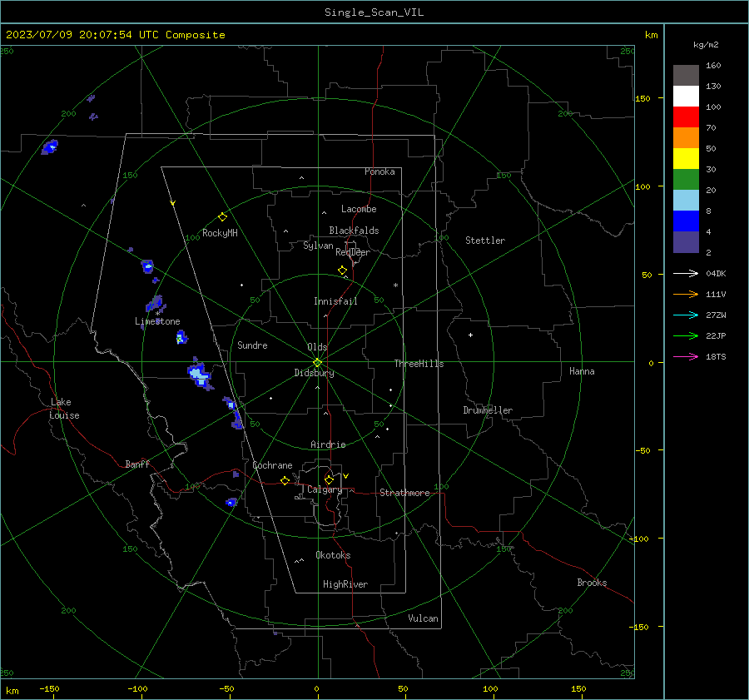Pick the white 100-130 kg/m2 color swatch

tap(686, 97)
